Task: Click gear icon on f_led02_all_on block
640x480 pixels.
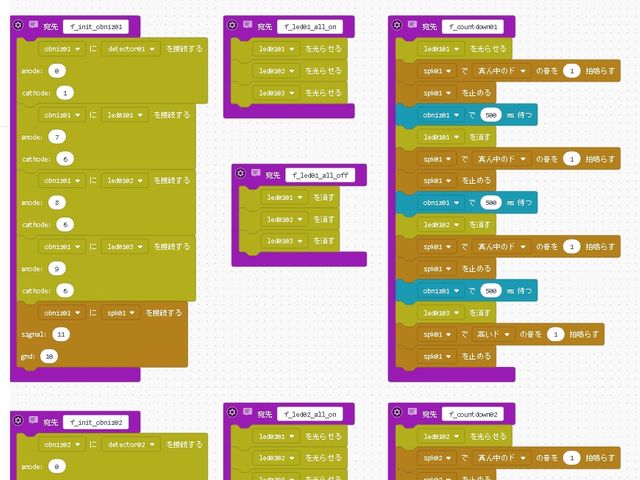Action: click(232, 413)
